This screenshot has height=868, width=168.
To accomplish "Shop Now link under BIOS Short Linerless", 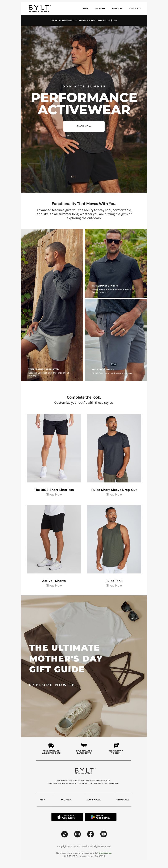I will point(54,494).
